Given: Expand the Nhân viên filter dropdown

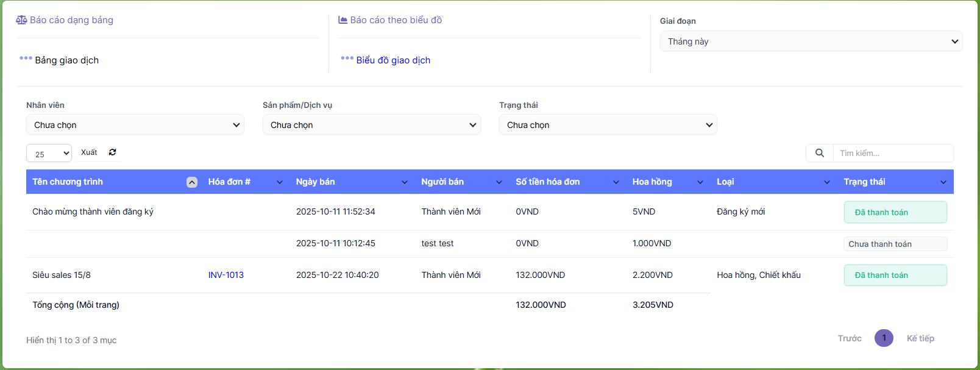Looking at the screenshot, I should point(135,125).
